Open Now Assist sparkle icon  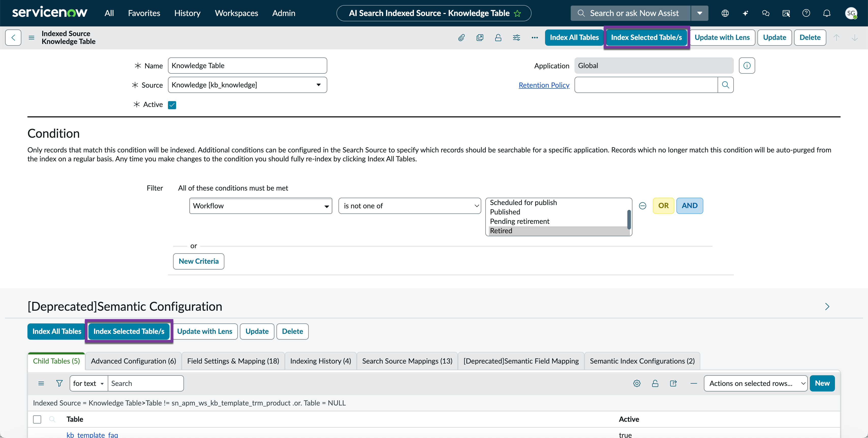coord(745,13)
